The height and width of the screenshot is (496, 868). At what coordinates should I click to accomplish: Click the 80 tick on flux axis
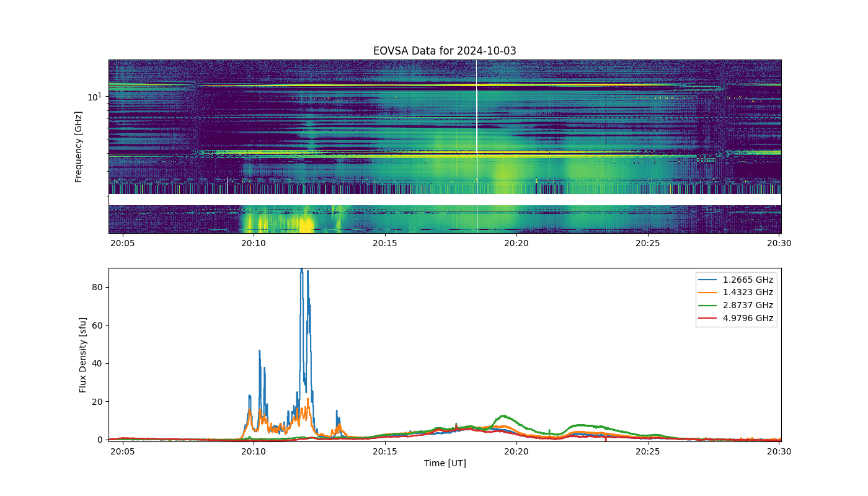point(97,287)
